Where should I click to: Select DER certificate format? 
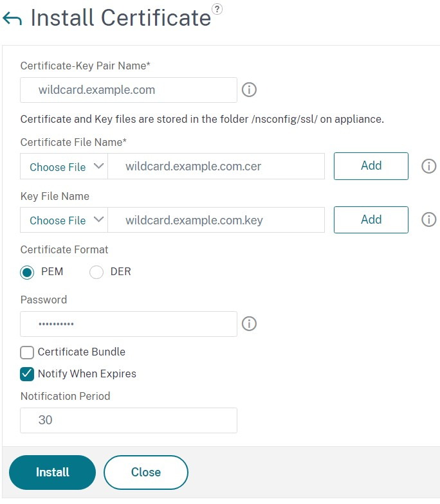pos(96,272)
